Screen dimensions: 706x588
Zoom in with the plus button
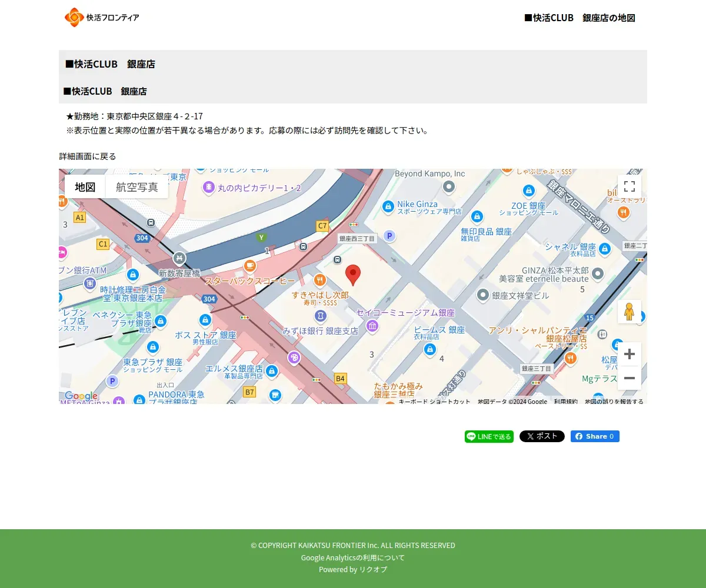pyautogui.click(x=630, y=354)
